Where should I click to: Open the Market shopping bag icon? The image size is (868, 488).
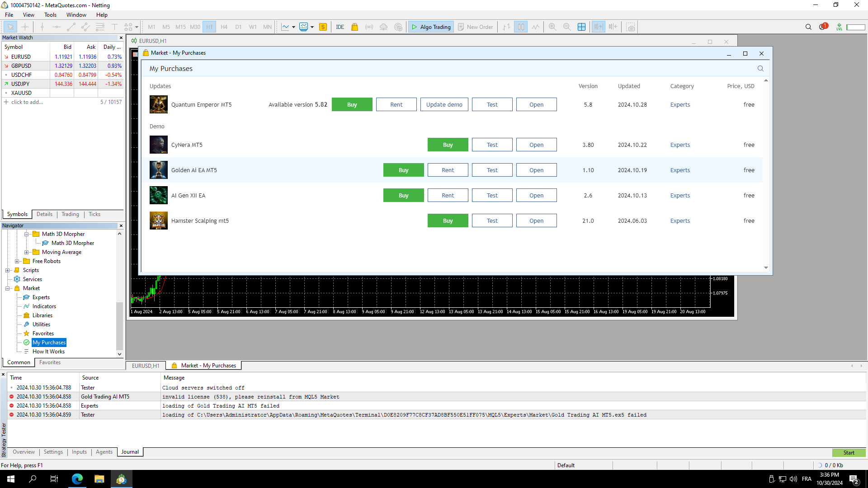(x=354, y=27)
